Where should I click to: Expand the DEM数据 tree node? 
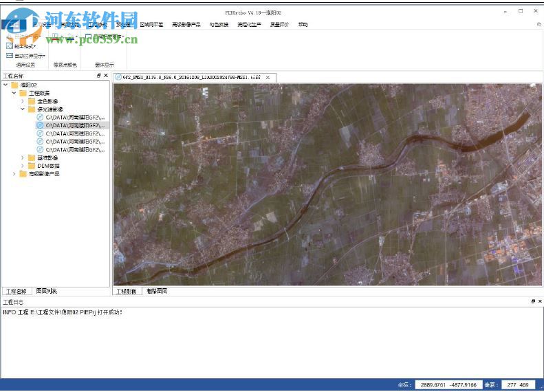click(x=23, y=166)
